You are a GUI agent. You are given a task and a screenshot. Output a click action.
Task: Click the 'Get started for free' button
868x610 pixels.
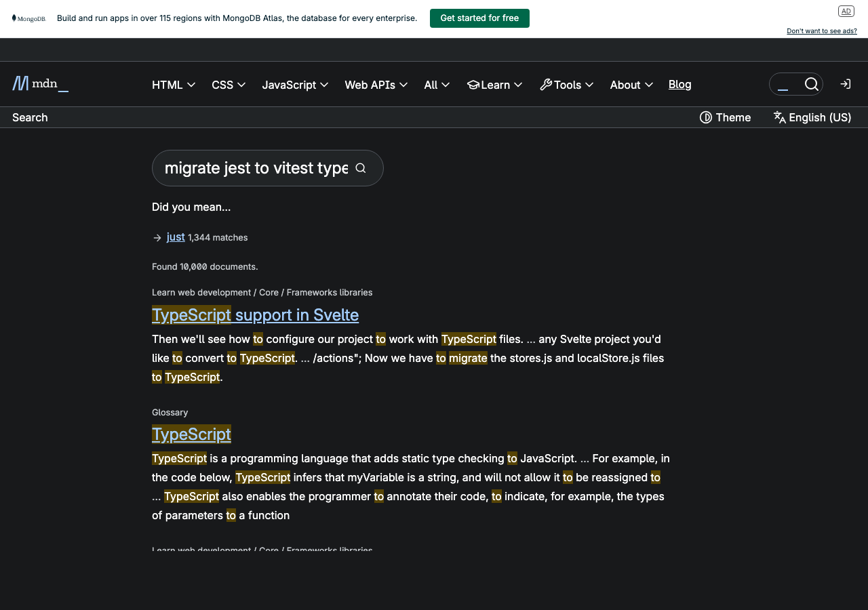[x=479, y=18]
